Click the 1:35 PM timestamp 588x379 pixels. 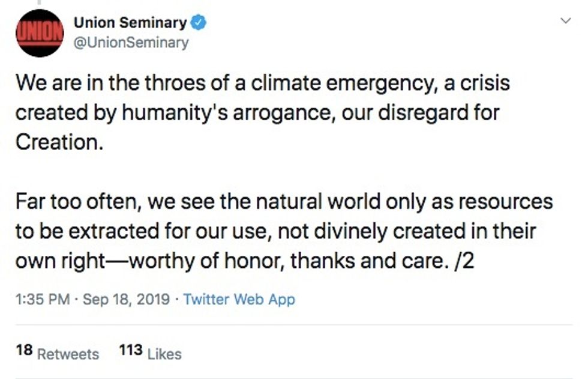point(40,299)
